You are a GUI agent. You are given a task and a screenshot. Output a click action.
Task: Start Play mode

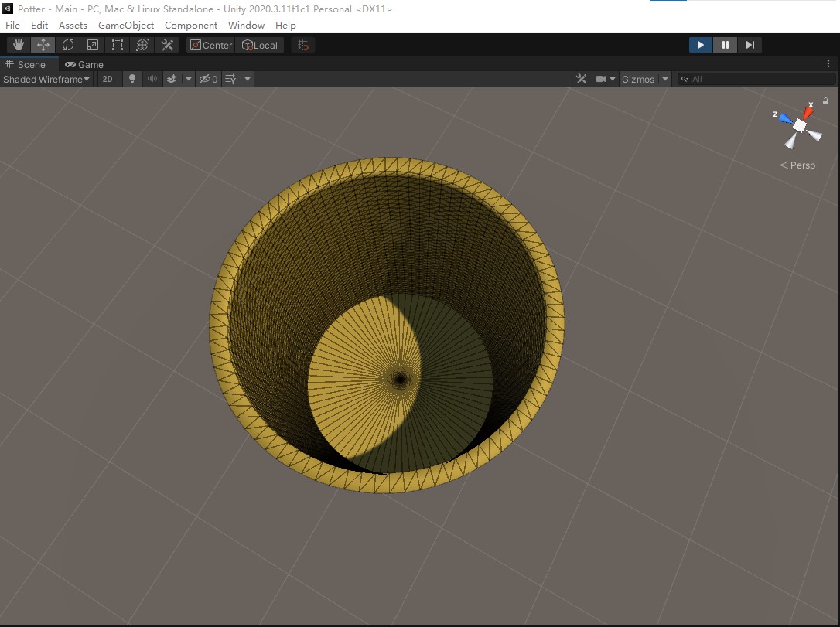click(x=700, y=45)
